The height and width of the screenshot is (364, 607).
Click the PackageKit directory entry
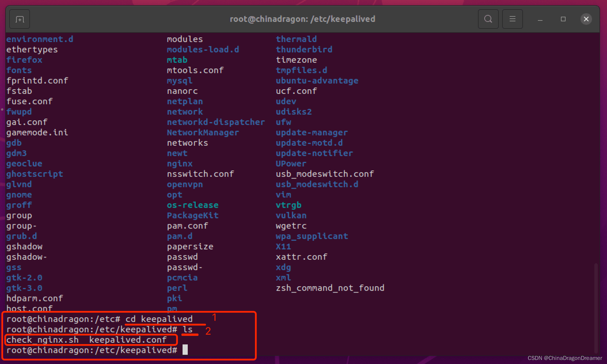(x=193, y=215)
